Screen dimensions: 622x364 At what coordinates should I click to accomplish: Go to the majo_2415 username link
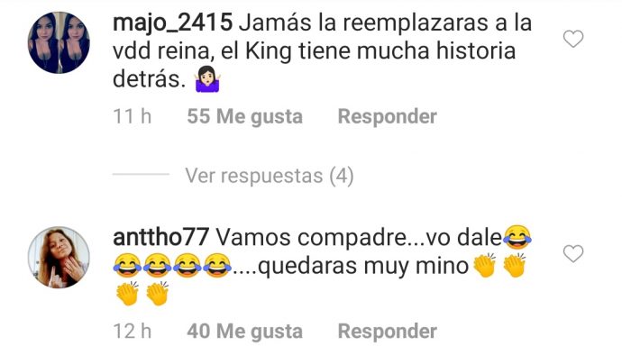click(x=172, y=23)
